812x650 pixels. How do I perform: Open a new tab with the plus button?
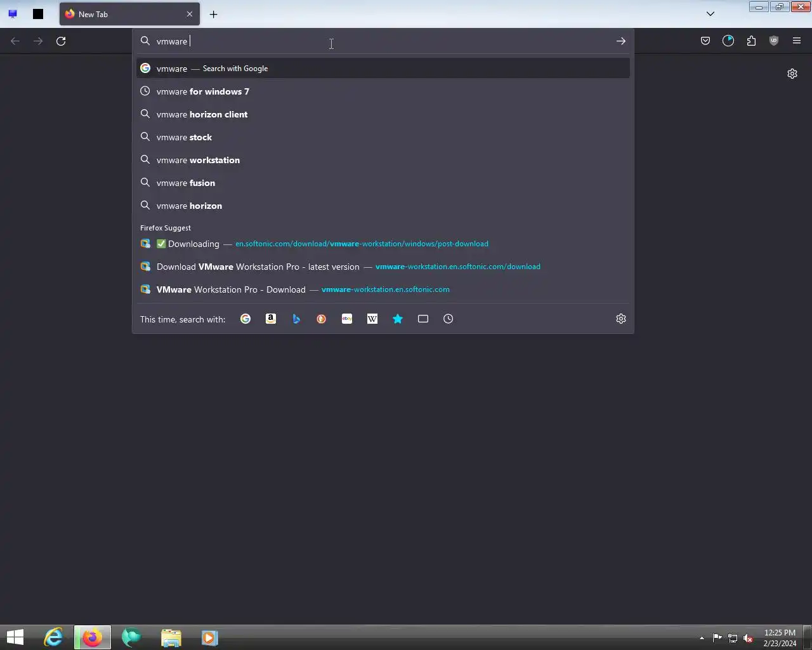(x=214, y=14)
